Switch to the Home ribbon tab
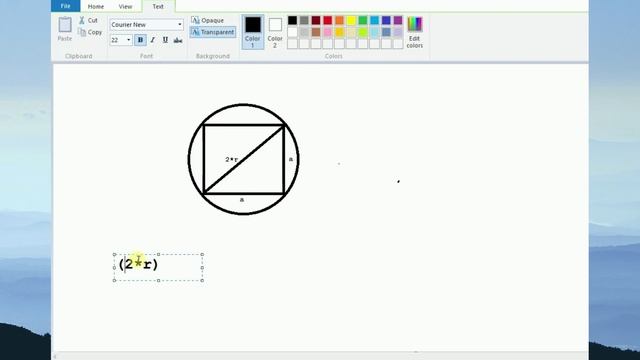Viewport: 640px width, 360px height. 96,7
